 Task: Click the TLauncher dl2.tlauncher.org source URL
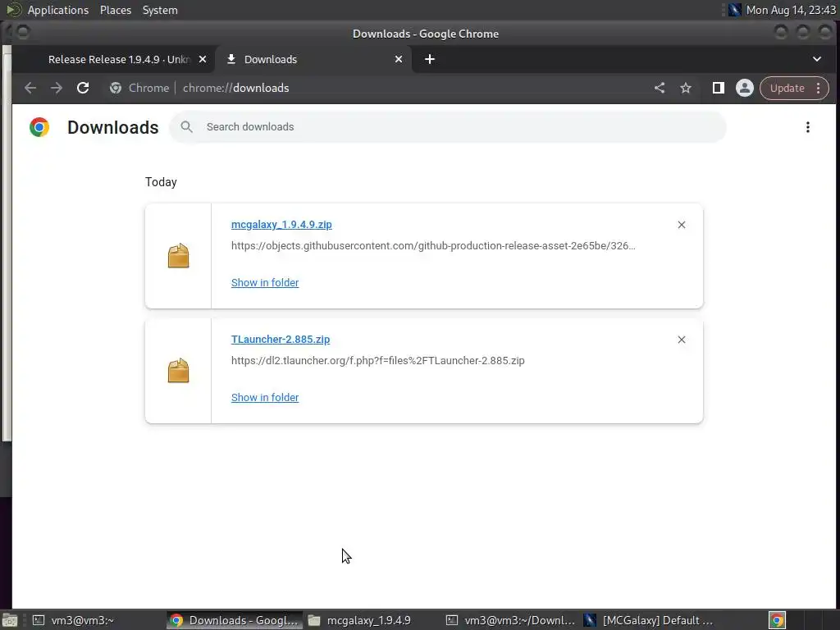pyautogui.click(x=377, y=361)
